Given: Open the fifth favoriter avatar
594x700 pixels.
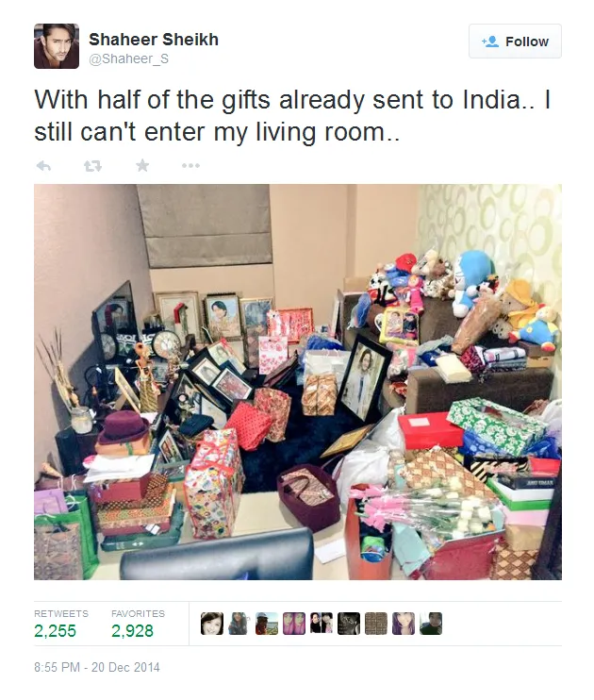Looking at the screenshot, I should pyautogui.click(x=322, y=624).
